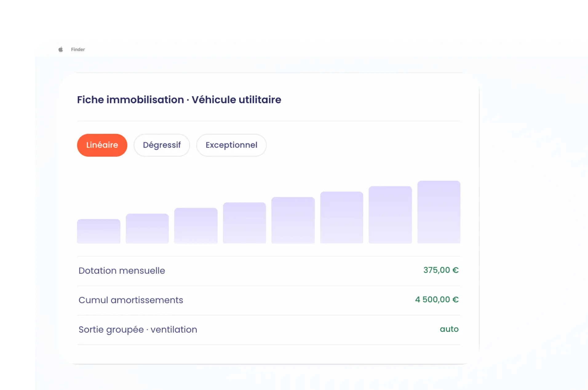This screenshot has width=588, height=390.
Task: Click the shortest bar in the chart
Action: tap(99, 231)
